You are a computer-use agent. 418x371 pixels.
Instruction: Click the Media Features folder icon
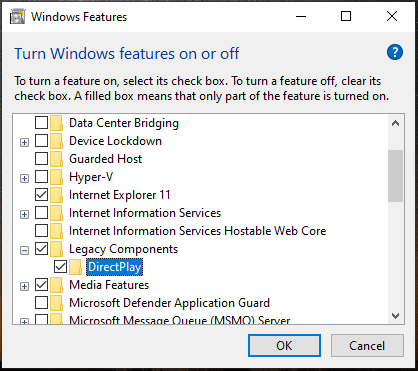[57, 285]
